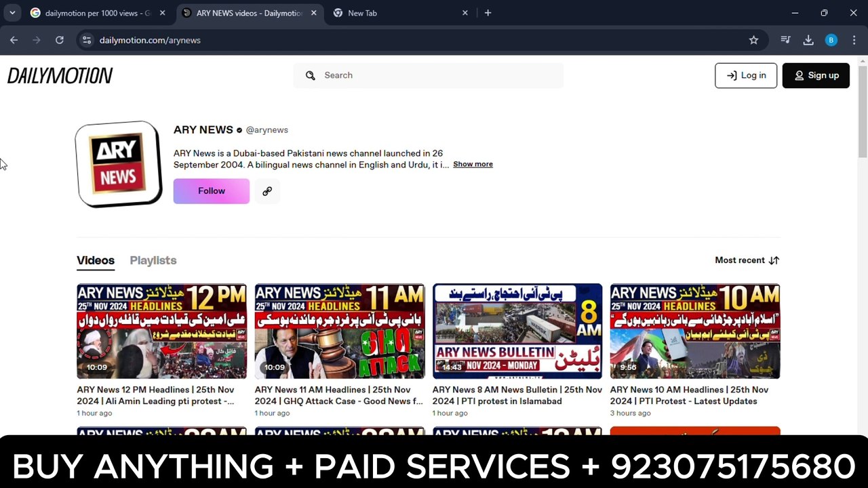This screenshot has width=868, height=488.
Task: Click the @arynews handle
Action: tap(267, 130)
